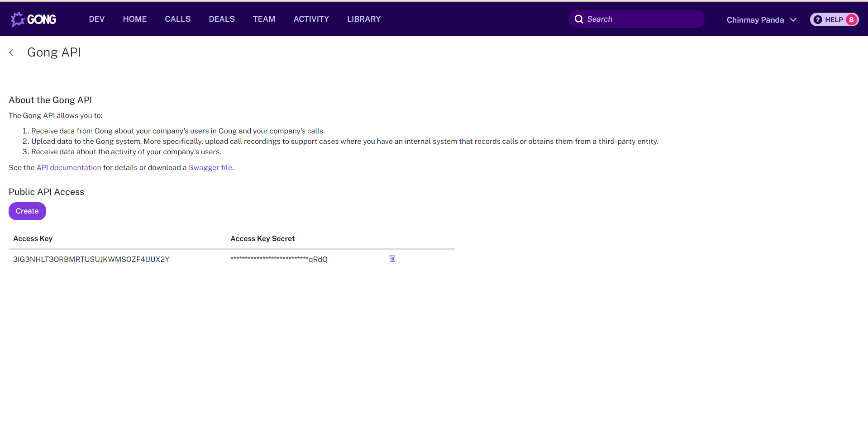Go to the HOME tab
Image resolution: width=868 pixels, height=427 pixels.
[x=135, y=19]
